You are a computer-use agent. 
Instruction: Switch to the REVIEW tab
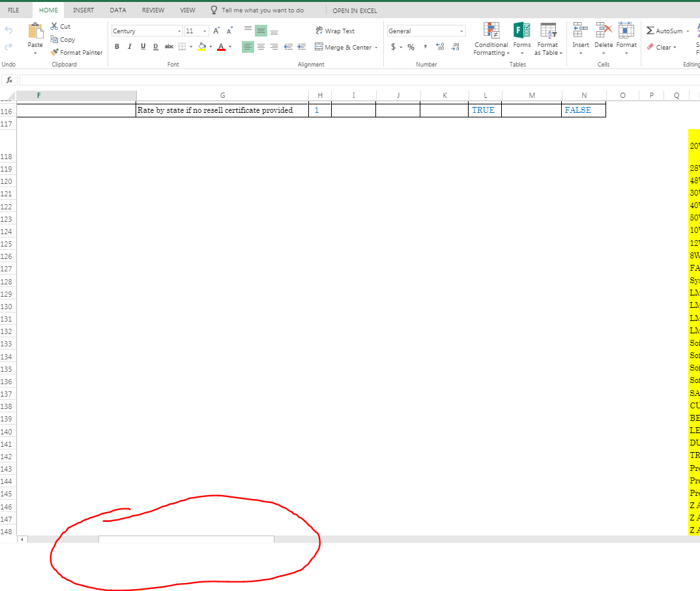153,10
